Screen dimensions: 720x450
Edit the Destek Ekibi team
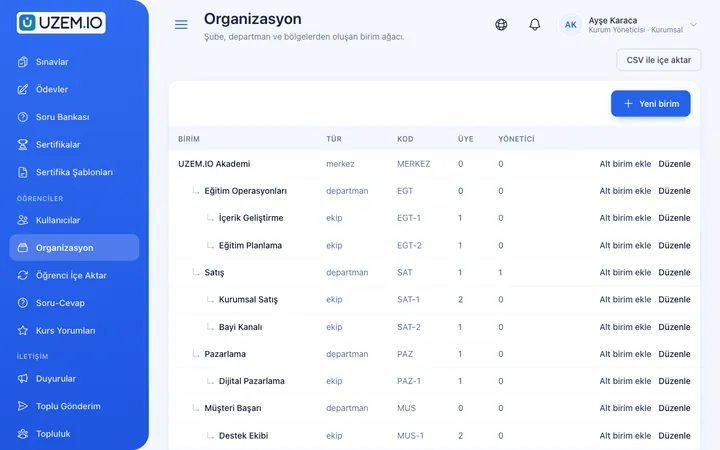point(674,436)
